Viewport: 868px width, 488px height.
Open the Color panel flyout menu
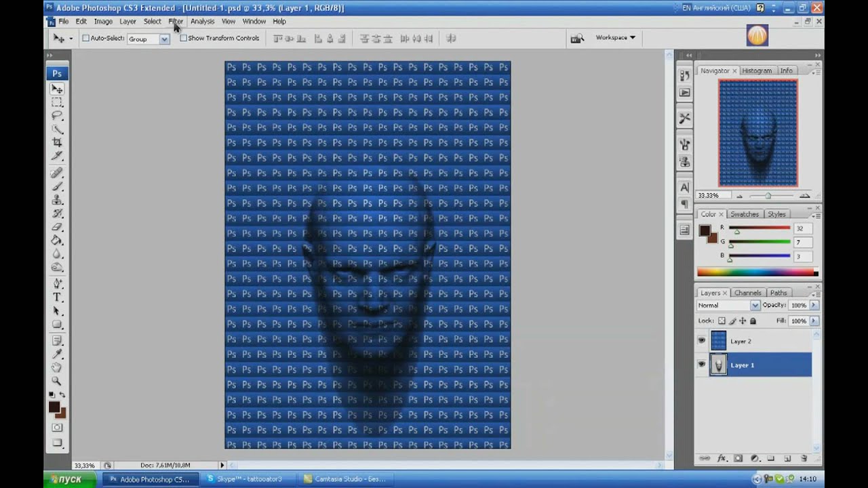tap(816, 215)
